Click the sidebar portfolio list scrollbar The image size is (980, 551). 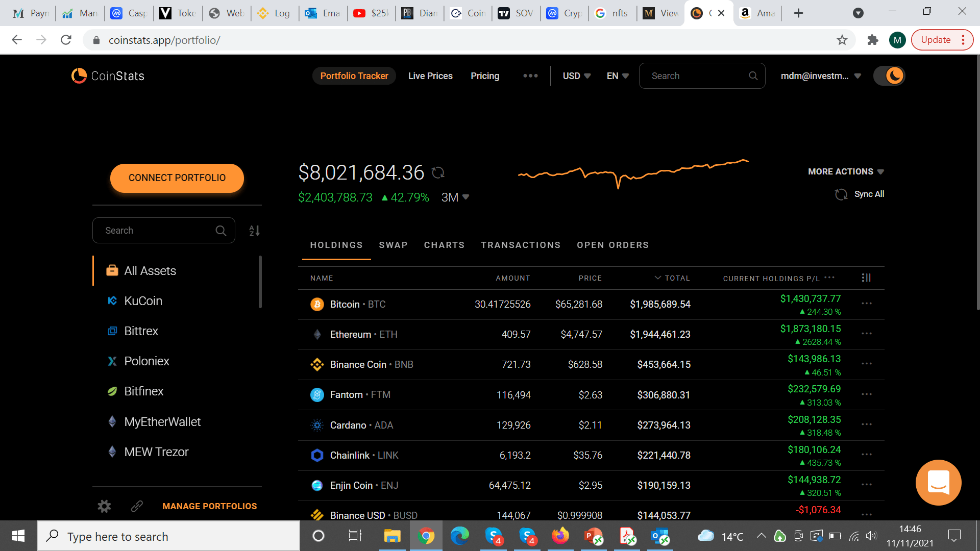pyautogui.click(x=260, y=282)
